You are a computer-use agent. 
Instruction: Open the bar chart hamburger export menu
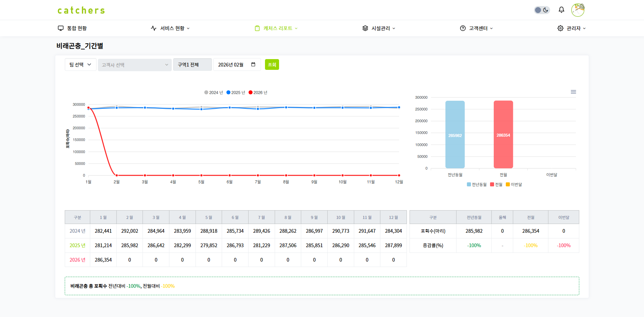(573, 92)
